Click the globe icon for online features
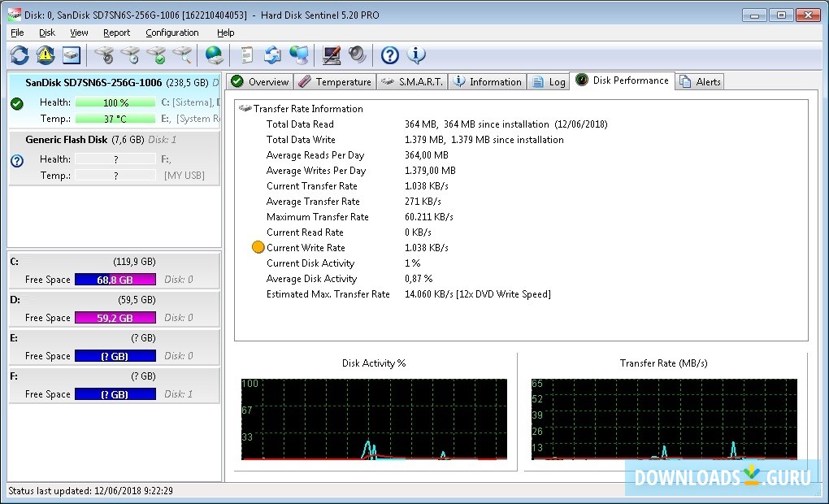Image resolution: width=829 pixels, height=504 pixels. click(x=214, y=54)
